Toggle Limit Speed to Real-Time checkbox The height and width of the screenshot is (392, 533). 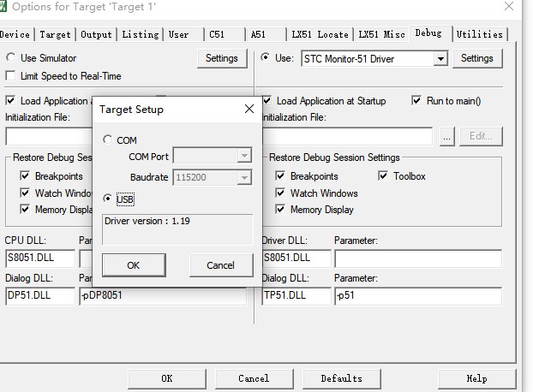pos(10,75)
